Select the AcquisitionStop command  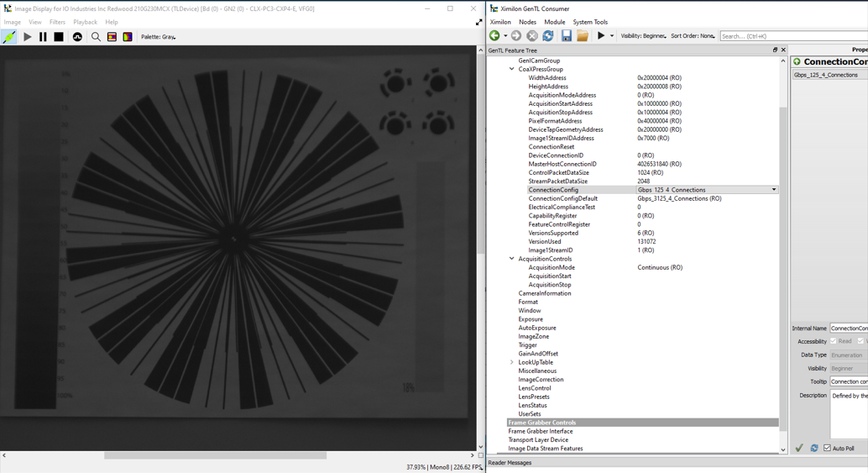click(550, 285)
